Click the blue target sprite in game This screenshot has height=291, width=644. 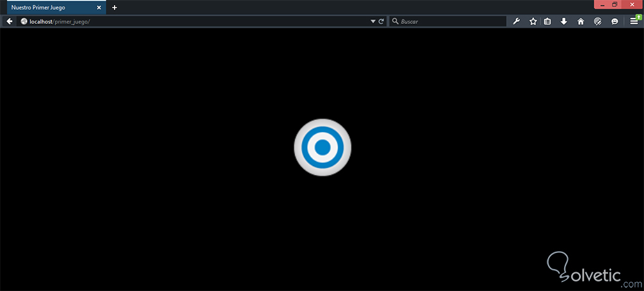323,147
